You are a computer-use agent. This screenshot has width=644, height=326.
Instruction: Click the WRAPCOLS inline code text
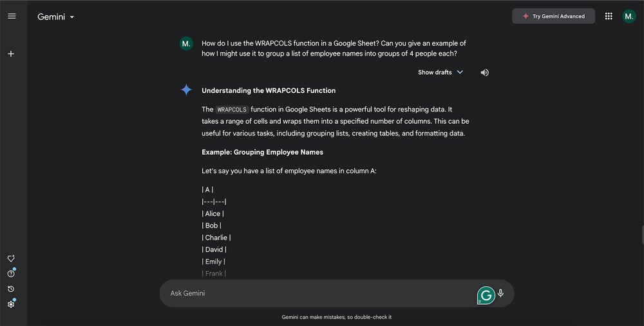[x=232, y=110]
